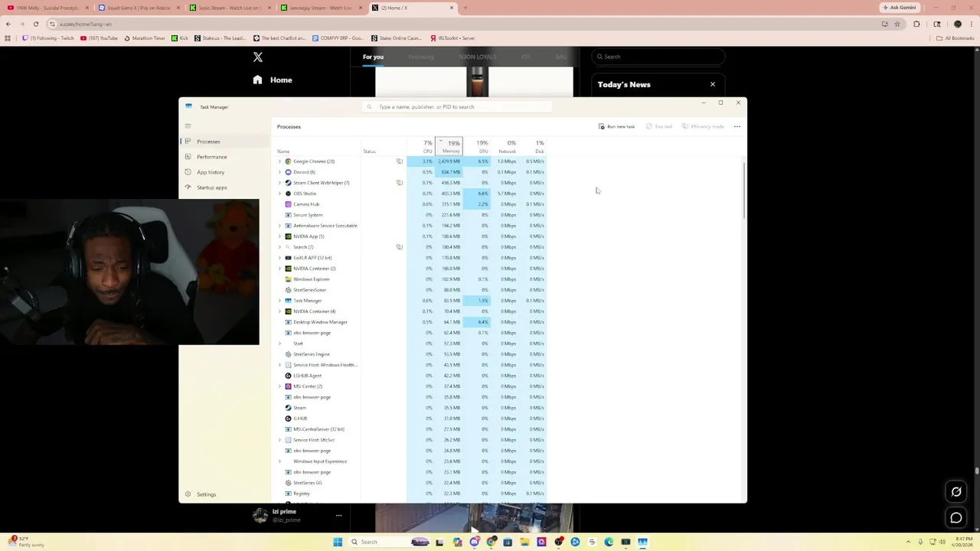This screenshot has width=980, height=551.
Task: Open the three-dot more options menu
Action: (x=737, y=126)
